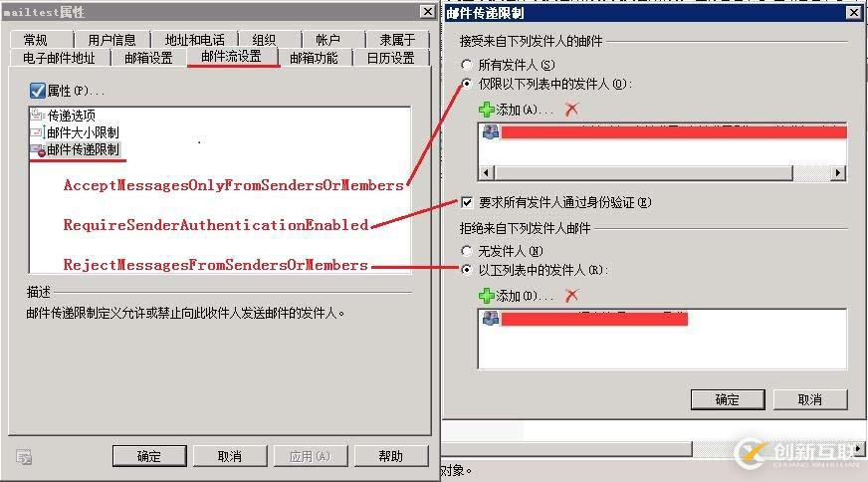This screenshot has width=868, height=482.
Task: Click the red X remove icon in reject section
Action: coord(571,296)
